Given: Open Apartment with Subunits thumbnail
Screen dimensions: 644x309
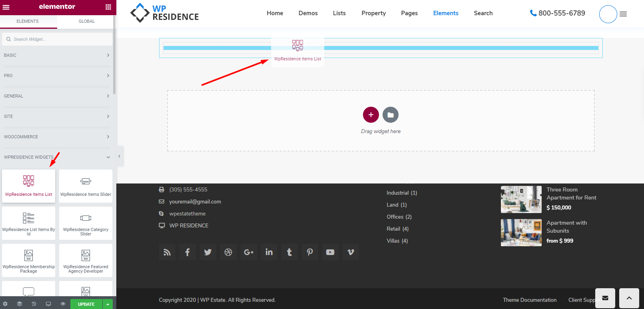Looking at the screenshot, I should [x=521, y=233].
